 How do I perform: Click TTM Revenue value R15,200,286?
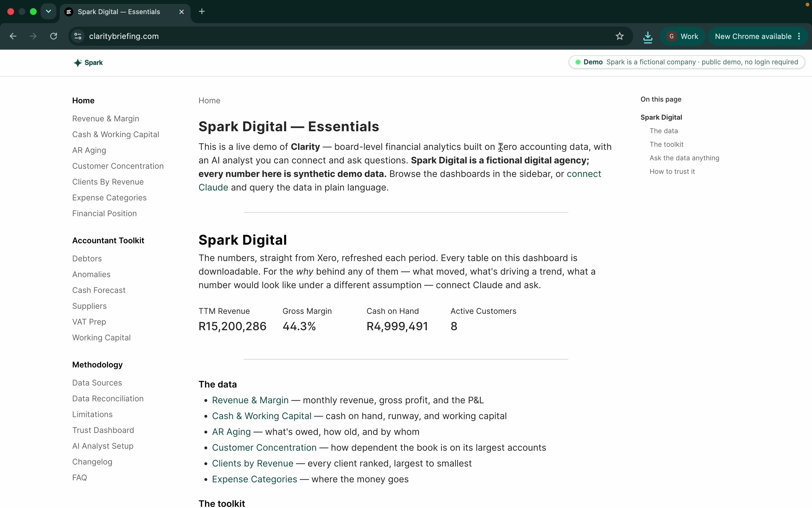pyautogui.click(x=232, y=326)
